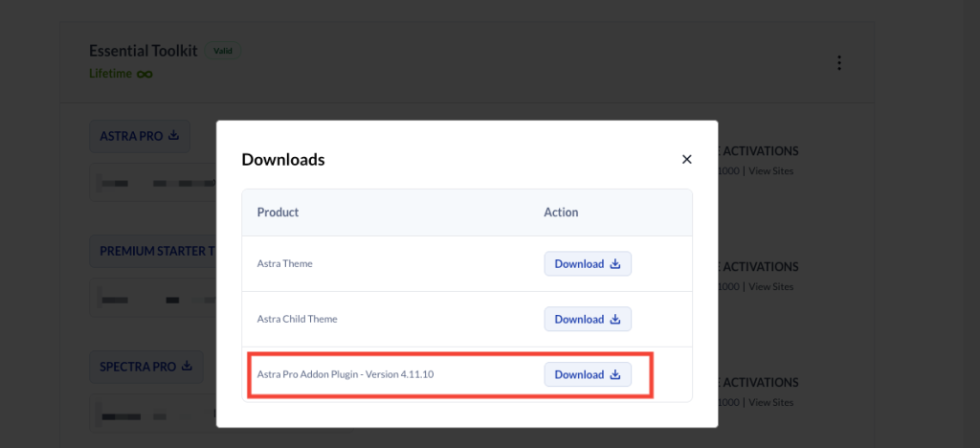The image size is (980, 448).
Task: Click Astra Pro Addon Plugin version text
Action: [x=345, y=375]
